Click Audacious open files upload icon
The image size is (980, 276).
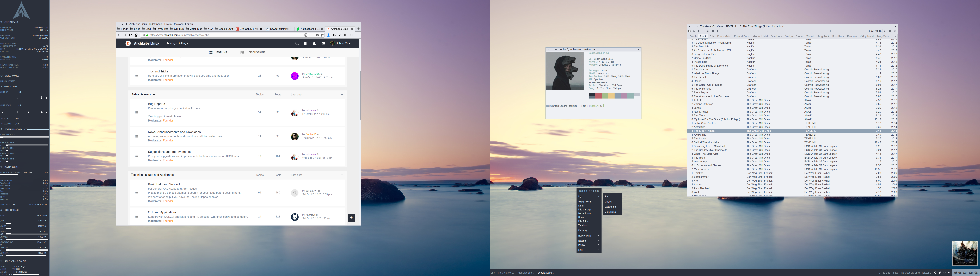[699, 31]
